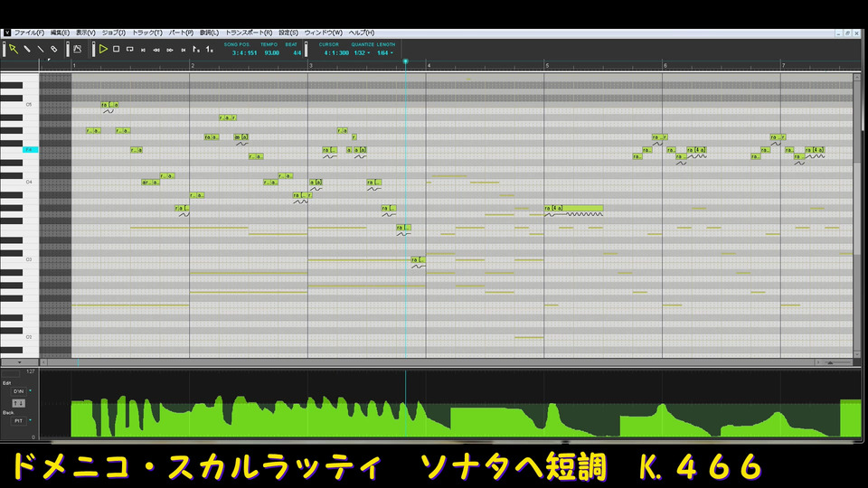Viewport: 868px width, 488px height.
Task: Click the C4 piano key
Action: (19, 182)
